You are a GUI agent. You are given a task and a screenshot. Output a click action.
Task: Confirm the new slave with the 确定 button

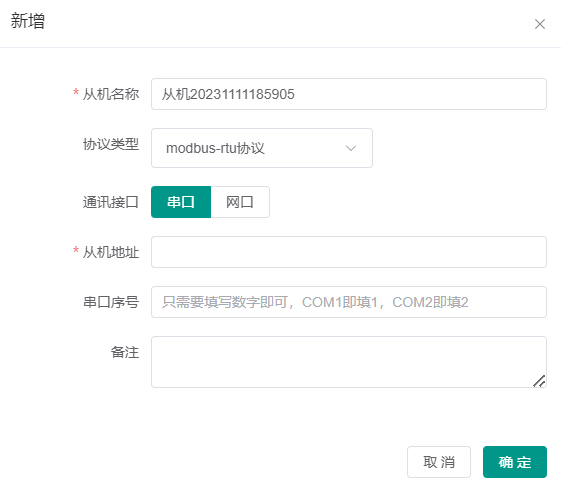point(515,462)
